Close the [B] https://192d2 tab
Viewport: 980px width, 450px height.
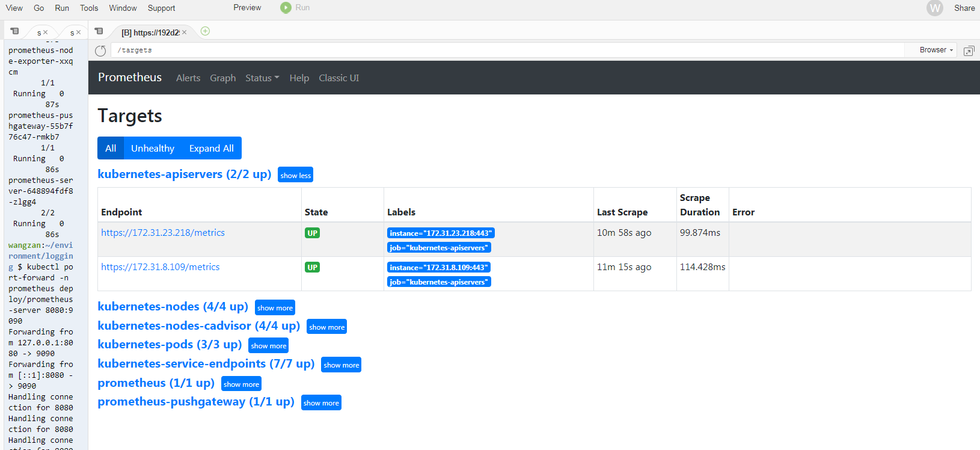[x=184, y=32]
